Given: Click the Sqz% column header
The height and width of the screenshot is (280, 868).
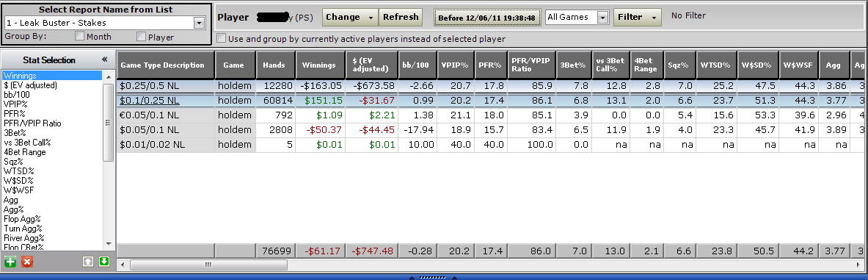Looking at the screenshot, I should tap(680, 65).
